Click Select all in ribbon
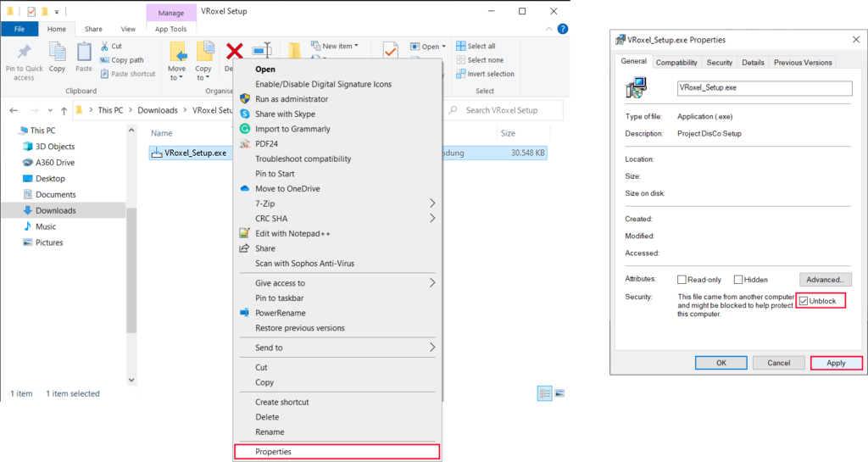868x462 pixels. [x=476, y=46]
